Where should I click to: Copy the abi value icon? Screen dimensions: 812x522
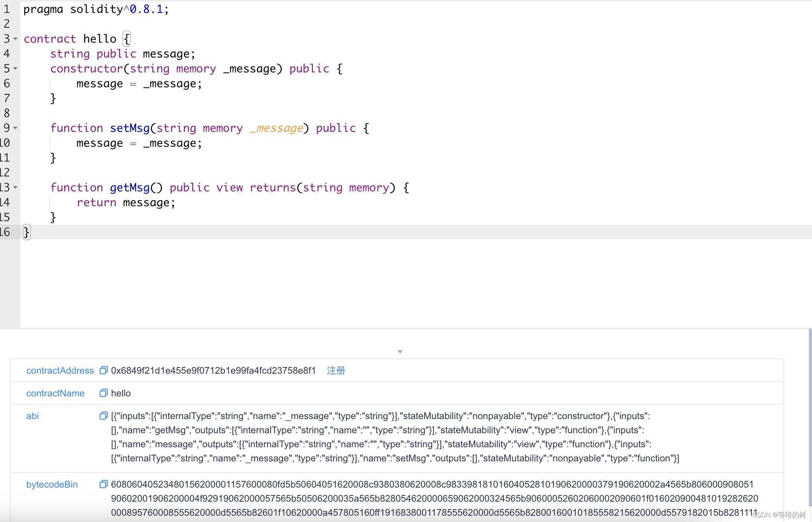tap(104, 416)
